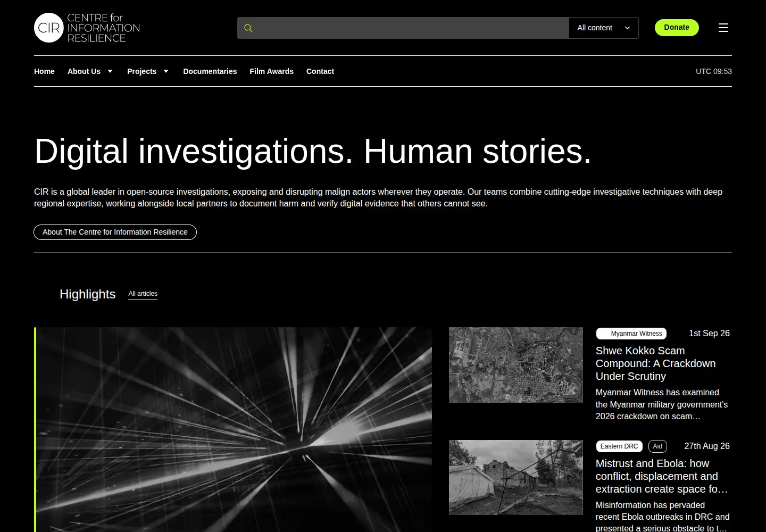
Task: Click the green Donate button
Action: point(677,28)
